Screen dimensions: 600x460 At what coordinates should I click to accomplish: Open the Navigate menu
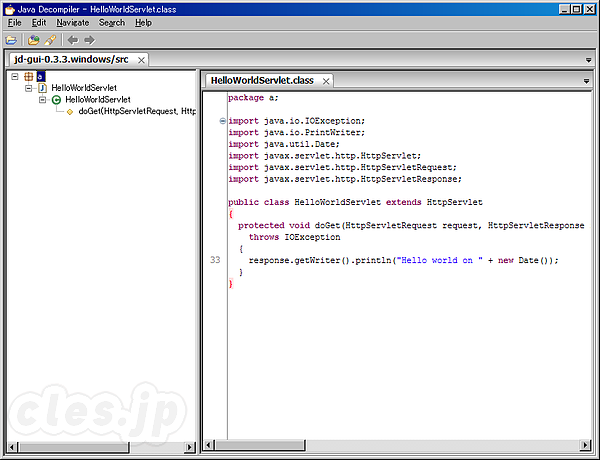coord(72,22)
